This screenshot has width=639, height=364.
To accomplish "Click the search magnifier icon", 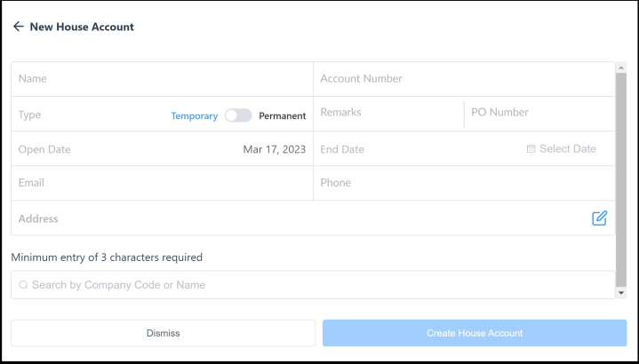I will coord(23,285).
